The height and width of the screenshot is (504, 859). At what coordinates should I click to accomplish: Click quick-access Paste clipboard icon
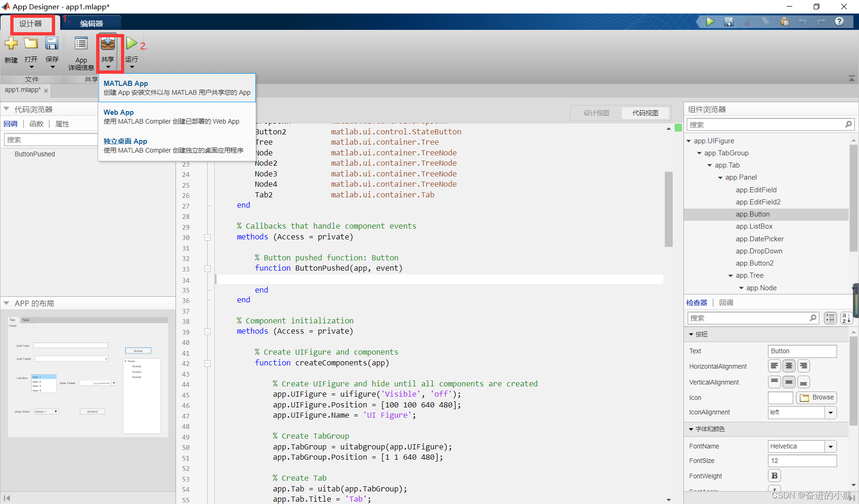click(x=784, y=21)
